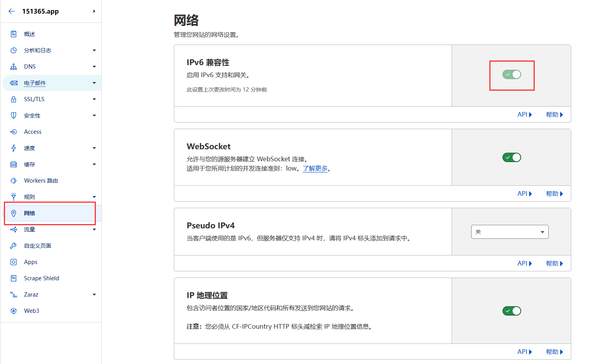Open the 了解更多 link under WebSocket
Image resolution: width=591 pixels, height=364 pixels.
tap(315, 169)
